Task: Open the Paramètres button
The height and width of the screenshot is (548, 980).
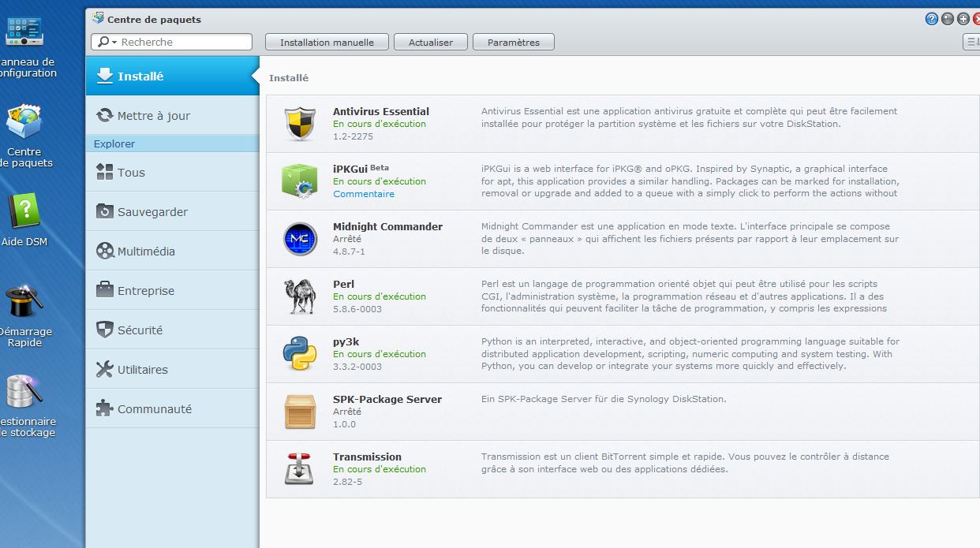Action: [x=514, y=43]
